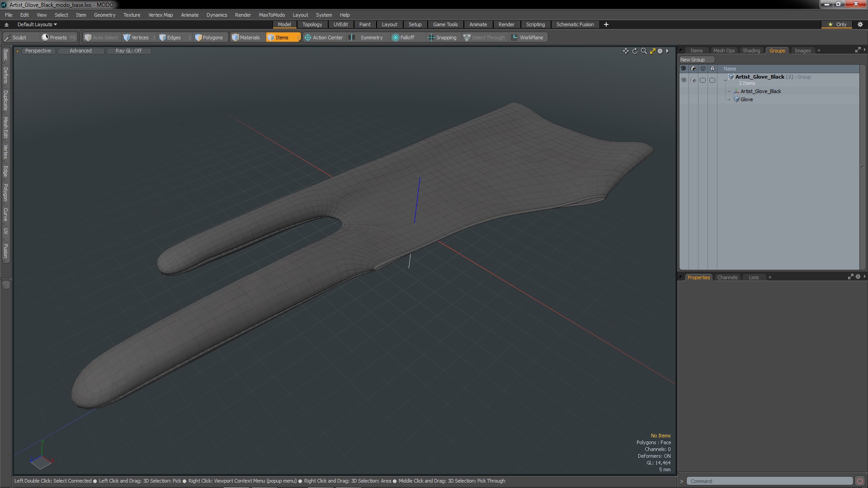
Task: Select the Artist_Glove_Black locator item
Action: click(x=760, y=91)
